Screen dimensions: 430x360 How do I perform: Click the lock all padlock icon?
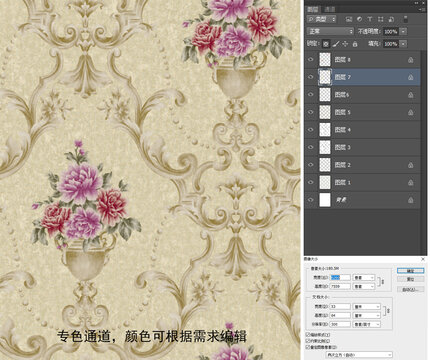coord(355,44)
